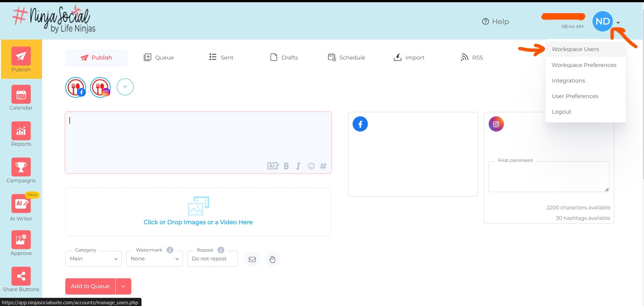Switch to the Queue tab
644x306 pixels.
159,57
